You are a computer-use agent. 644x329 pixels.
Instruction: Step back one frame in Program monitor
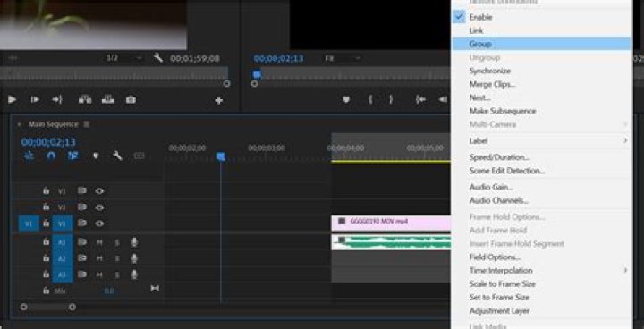[443, 99]
